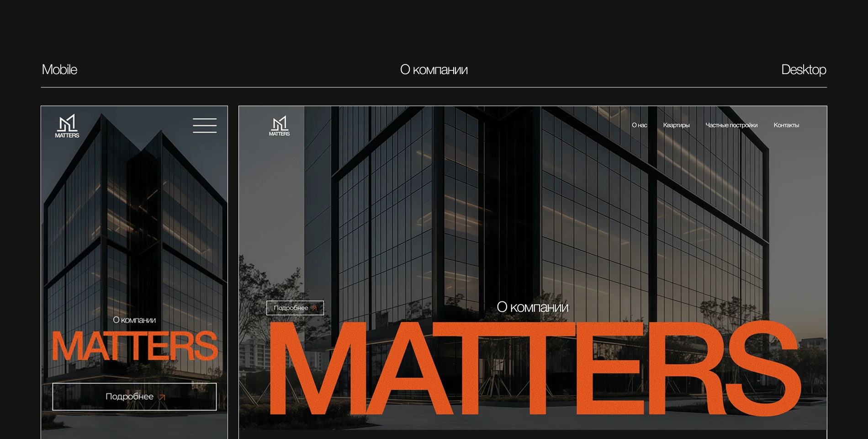This screenshot has height=439, width=868.
Task: Switch to the 'Desktop' view label
Action: point(804,70)
